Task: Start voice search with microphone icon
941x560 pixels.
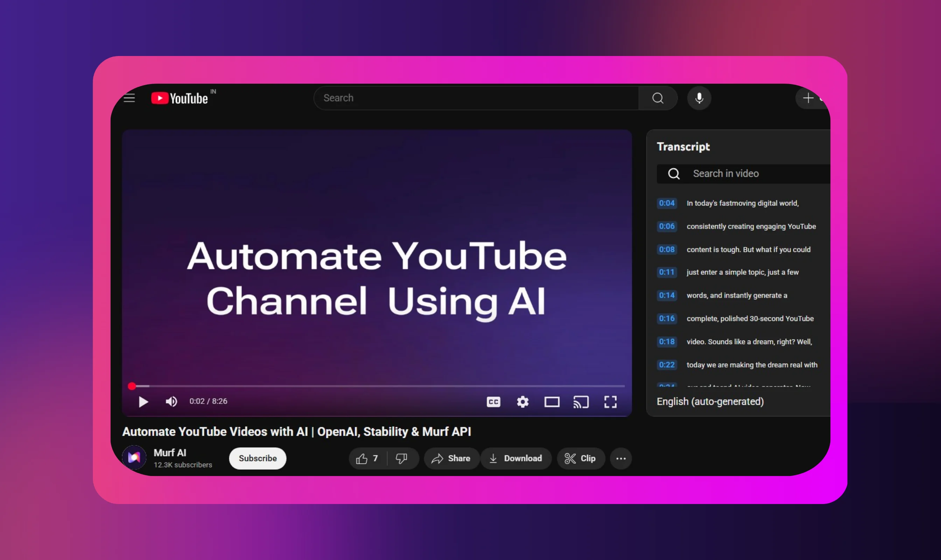Action: pos(699,98)
